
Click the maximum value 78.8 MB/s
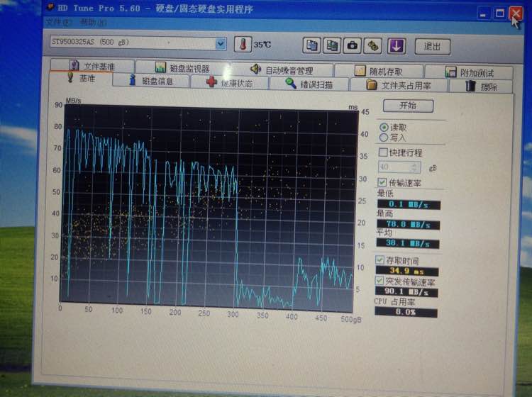pos(408,225)
